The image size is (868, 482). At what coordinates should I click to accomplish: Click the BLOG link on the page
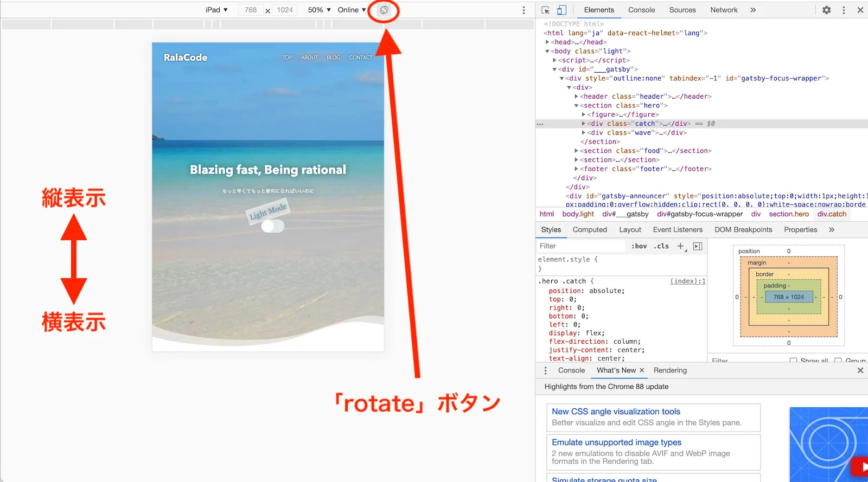pyautogui.click(x=334, y=57)
